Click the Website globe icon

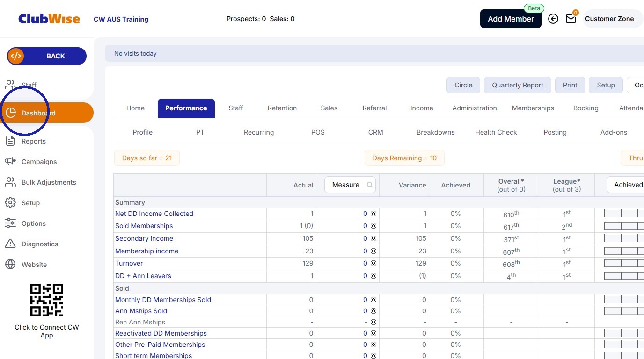[x=10, y=265]
